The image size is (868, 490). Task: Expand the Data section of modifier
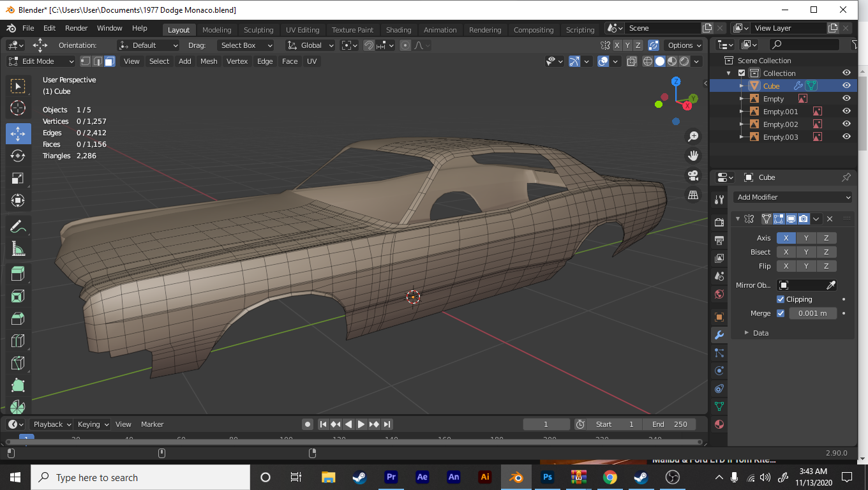tap(760, 333)
